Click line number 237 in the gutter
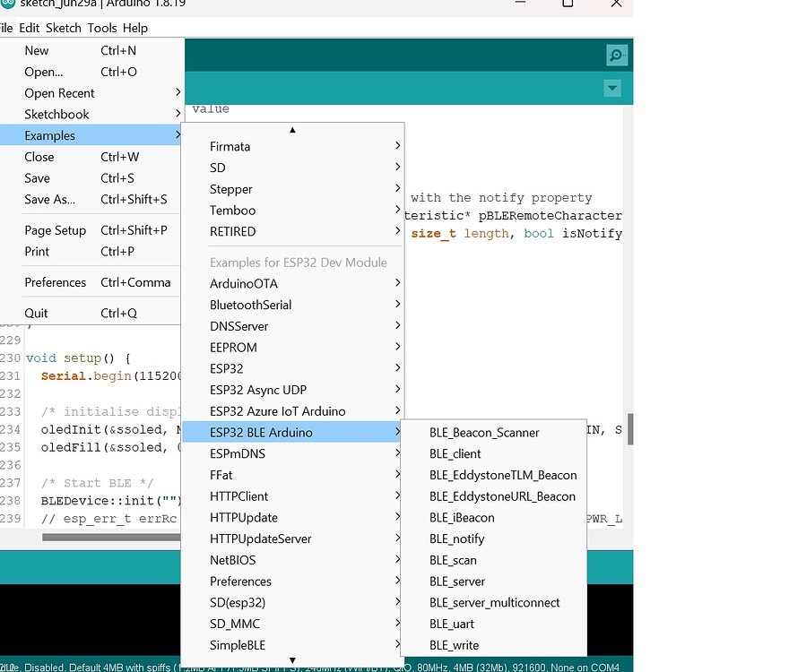This screenshot has width=789, height=672. coord(11,483)
